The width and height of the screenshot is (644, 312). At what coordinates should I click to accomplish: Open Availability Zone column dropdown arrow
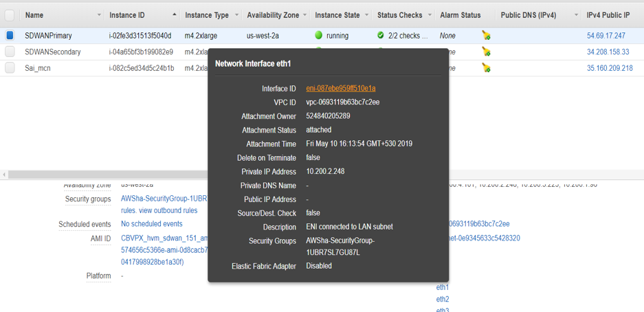[x=304, y=15]
